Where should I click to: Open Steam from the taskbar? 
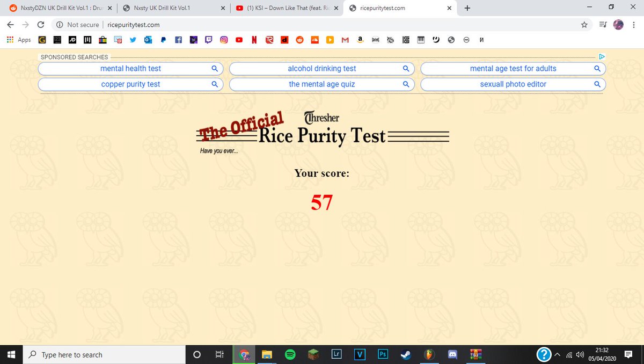[406, 354]
